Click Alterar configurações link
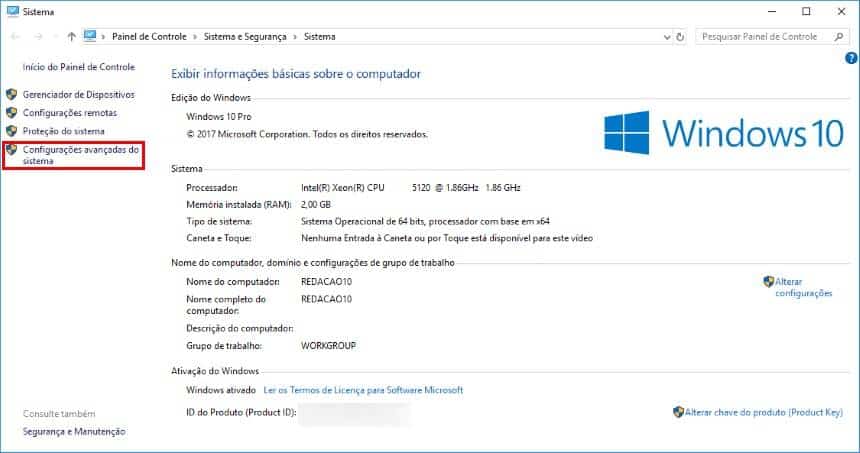The image size is (860, 453). click(x=804, y=287)
